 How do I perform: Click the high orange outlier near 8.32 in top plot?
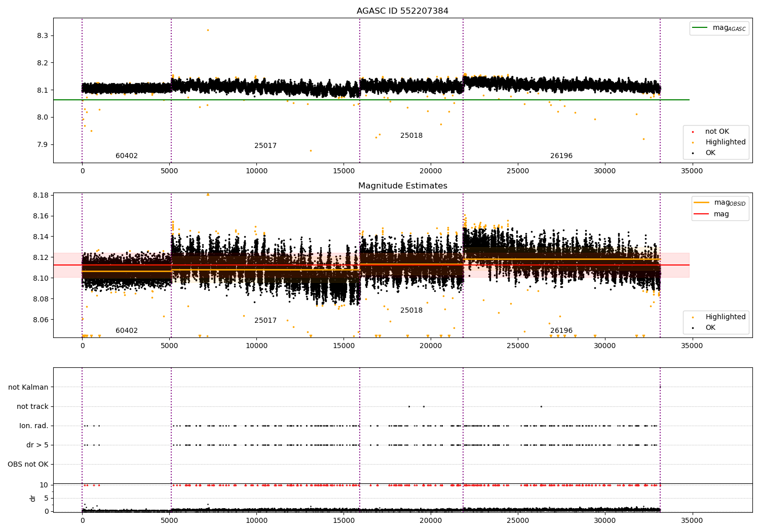pos(208,30)
